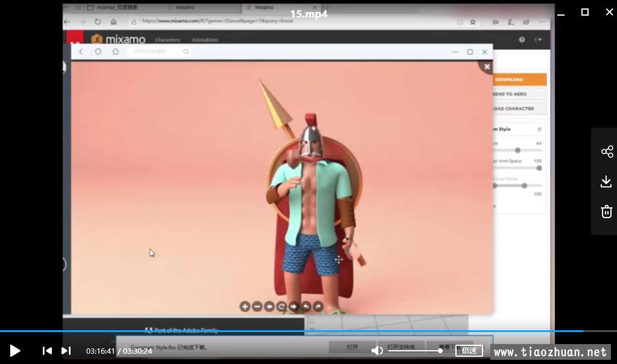Go to the browser home page

[113, 22]
